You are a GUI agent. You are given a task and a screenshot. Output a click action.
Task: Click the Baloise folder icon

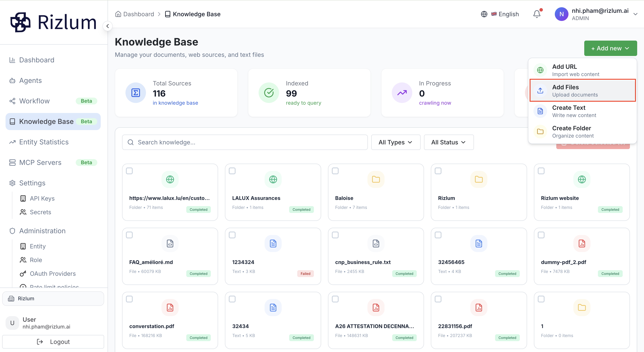click(x=376, y=179)
